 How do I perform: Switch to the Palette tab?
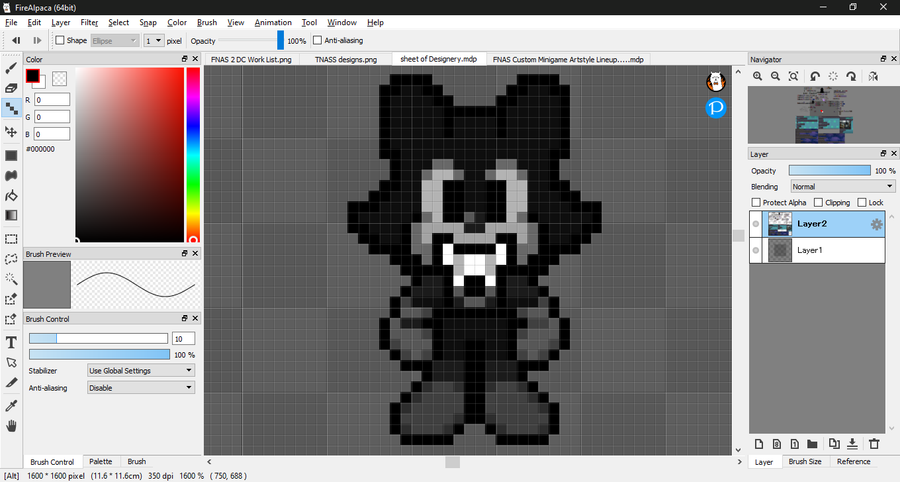(101, 461)
